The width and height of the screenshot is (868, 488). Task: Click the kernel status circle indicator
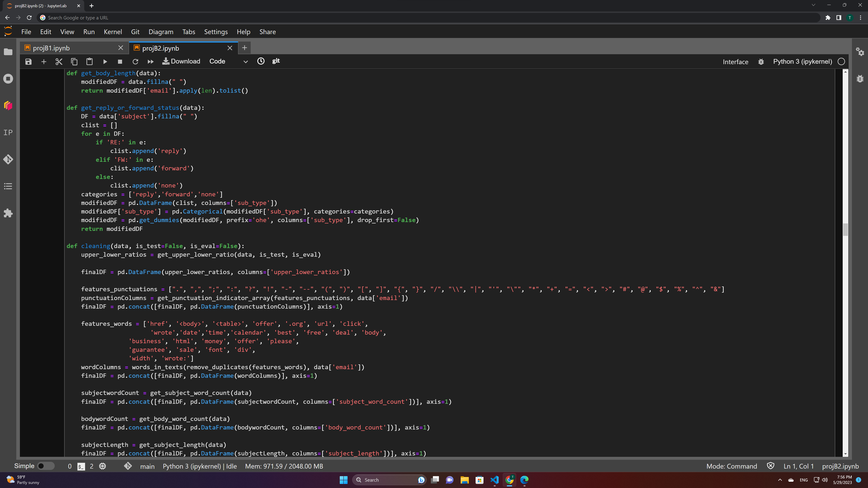point(841,62)
